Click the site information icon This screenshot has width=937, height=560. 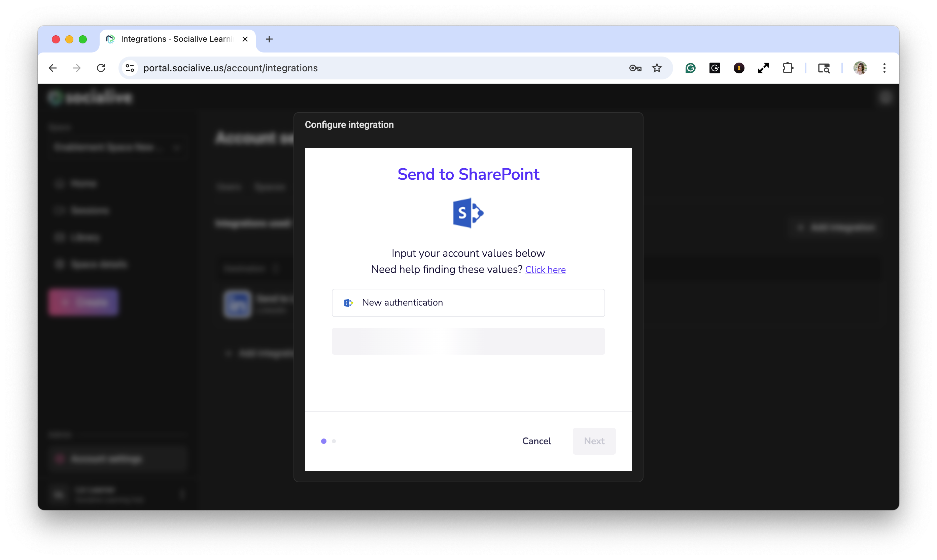pyautogui.click(x=130, y=68)
